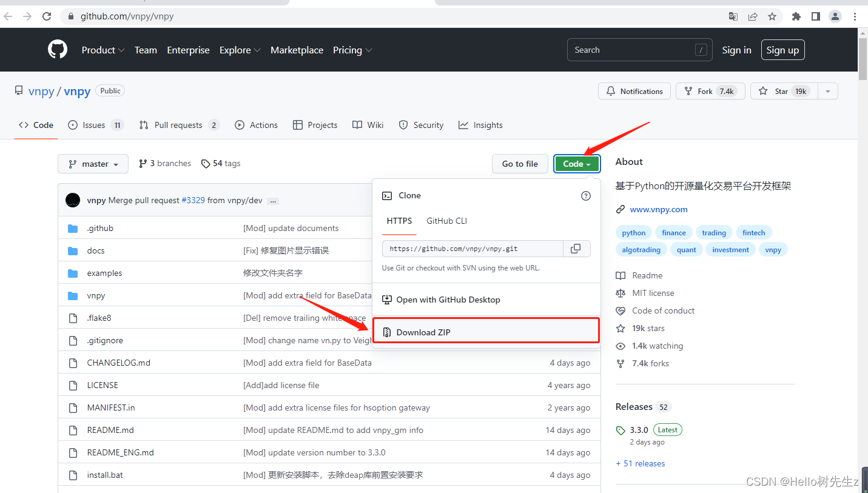Open the MIT license link

pos(653,293)
